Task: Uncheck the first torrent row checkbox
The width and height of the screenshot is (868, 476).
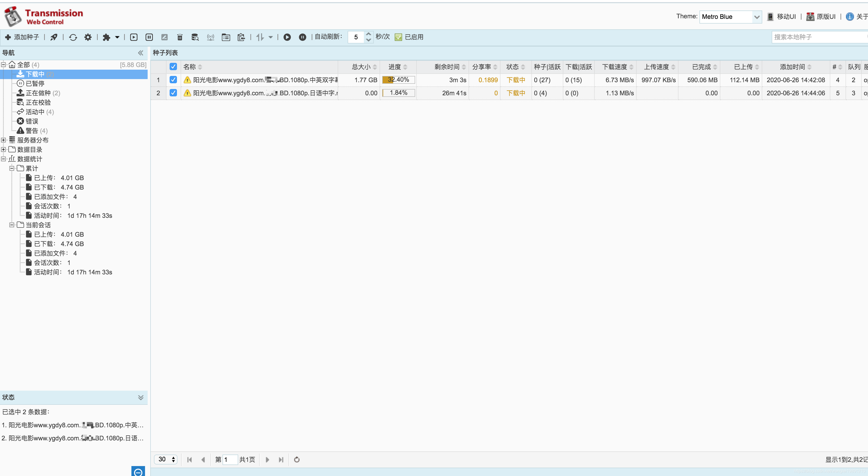Action: point(173,80)
